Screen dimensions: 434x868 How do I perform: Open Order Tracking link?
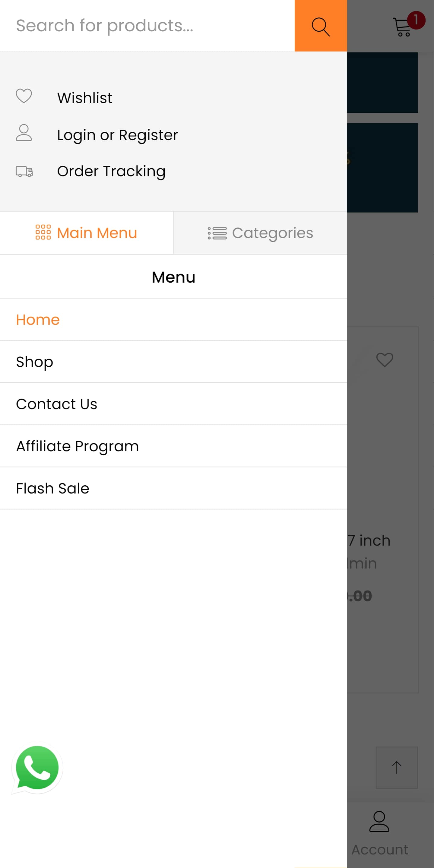[x=111, y=171]
